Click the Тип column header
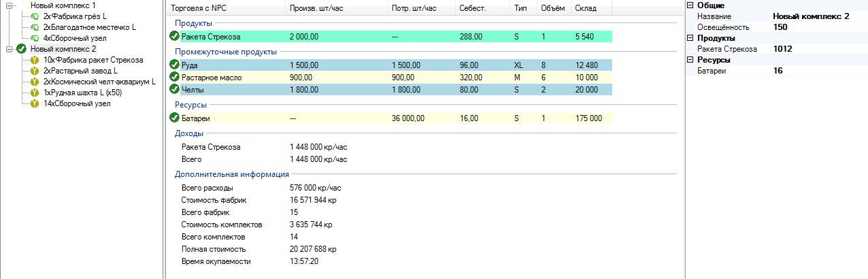The height and width of the screenshot is (279, 868). pyautogui.click(x=524, y=8)
